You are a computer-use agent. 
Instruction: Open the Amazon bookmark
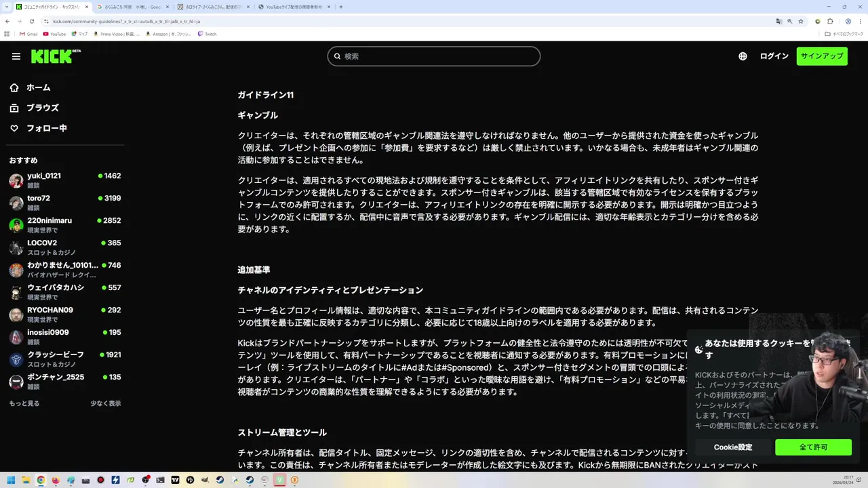tap(168, 34)
